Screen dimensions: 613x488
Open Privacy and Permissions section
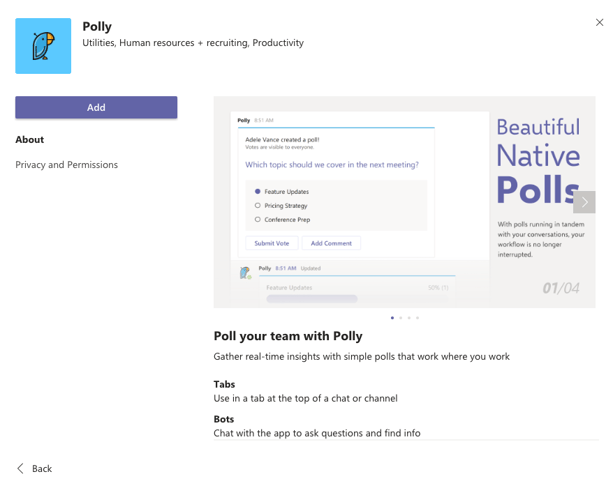click(66, 165)
